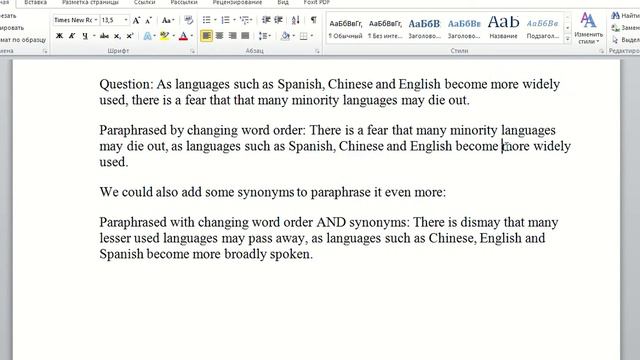640x360 pixels.
Task: Open the Стили pane launcher
Action: (601, 51)
